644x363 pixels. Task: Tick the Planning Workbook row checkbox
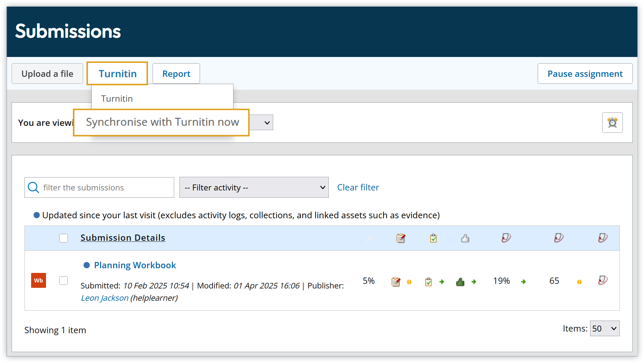pyautogui.click(x=64, y=281)
